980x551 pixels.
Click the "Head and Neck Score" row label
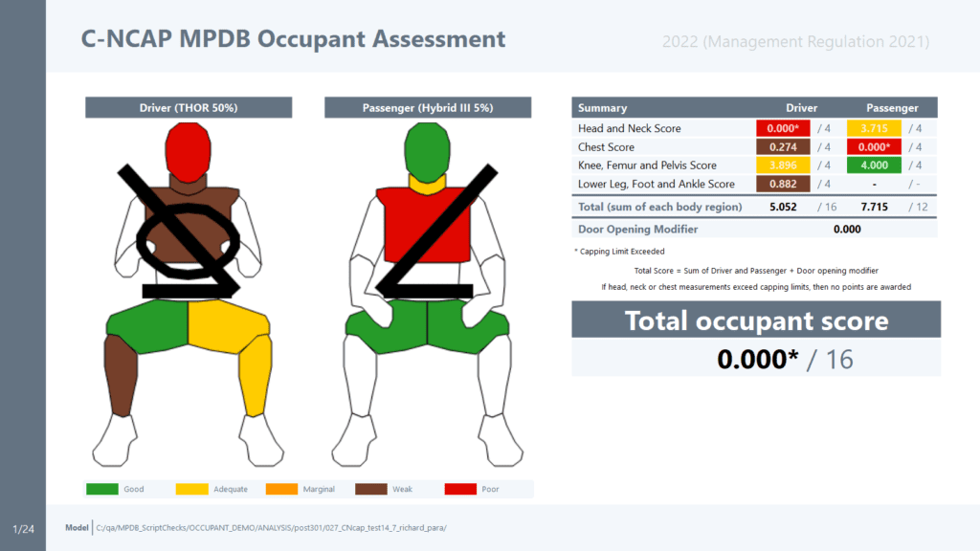(630, 128)
